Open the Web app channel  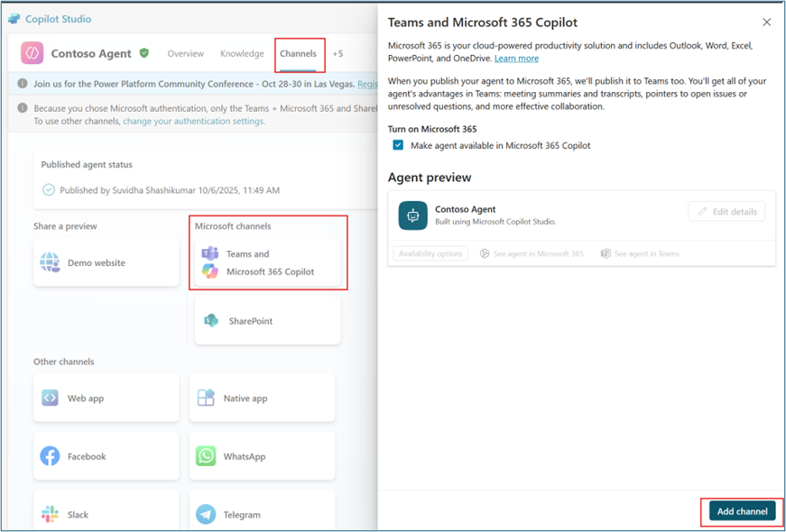pos(106,397)
